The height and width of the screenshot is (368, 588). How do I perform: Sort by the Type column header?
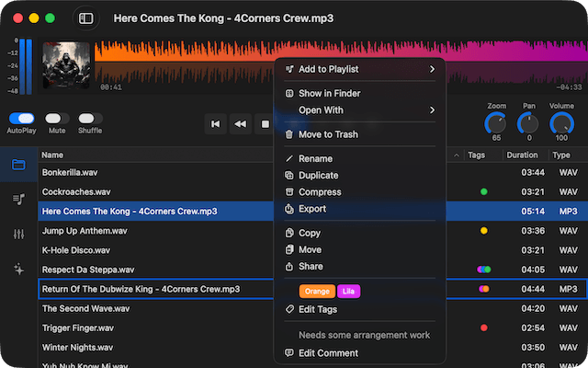coord(561,155)
